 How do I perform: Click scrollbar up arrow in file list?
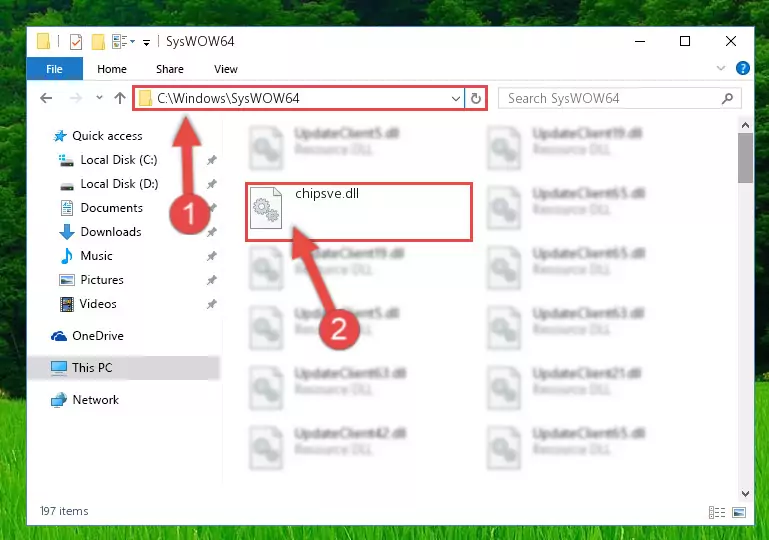745,126
